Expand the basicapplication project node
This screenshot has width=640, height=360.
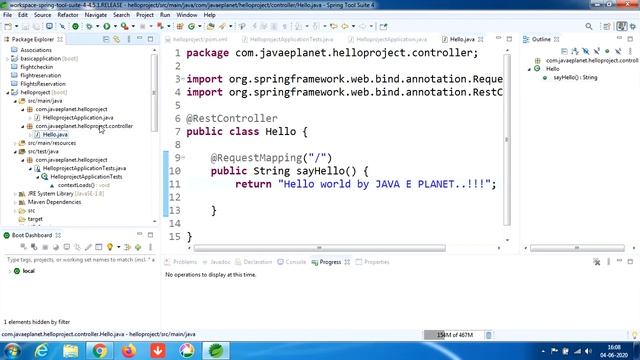click(8, 59)
